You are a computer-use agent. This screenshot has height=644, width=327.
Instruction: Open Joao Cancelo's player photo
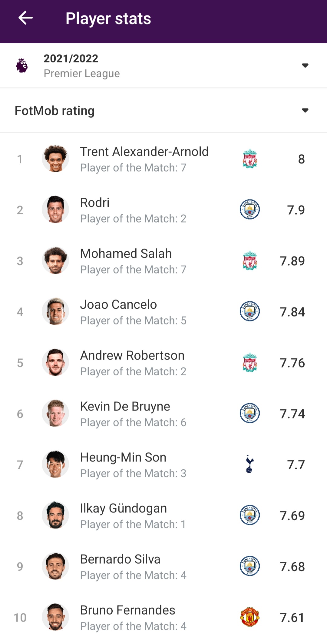[55, 311]
